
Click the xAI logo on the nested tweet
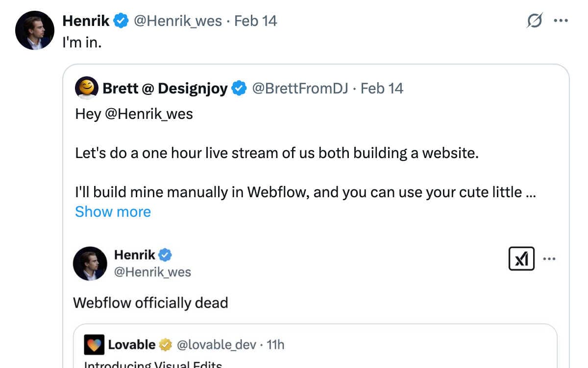point(521,259)
